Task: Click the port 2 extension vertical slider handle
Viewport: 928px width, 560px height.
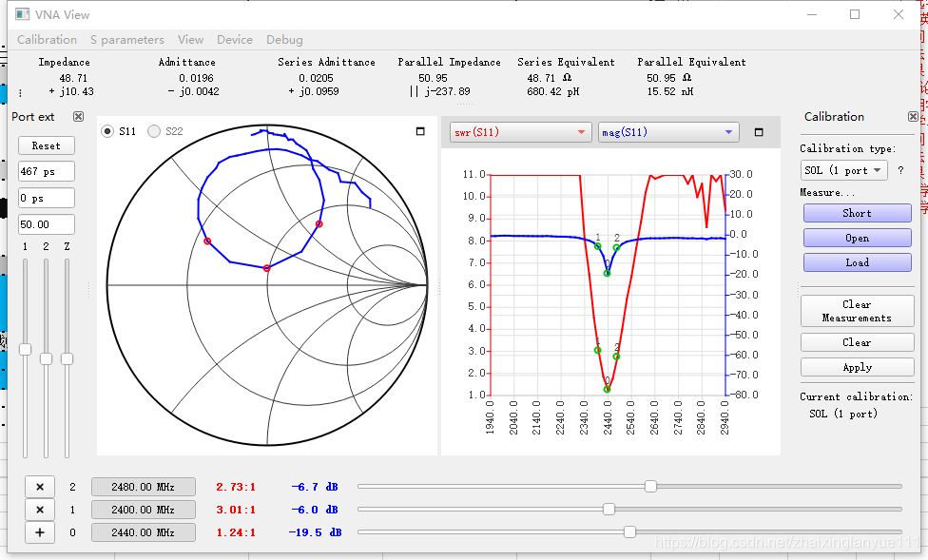Action: pos(47,358)
